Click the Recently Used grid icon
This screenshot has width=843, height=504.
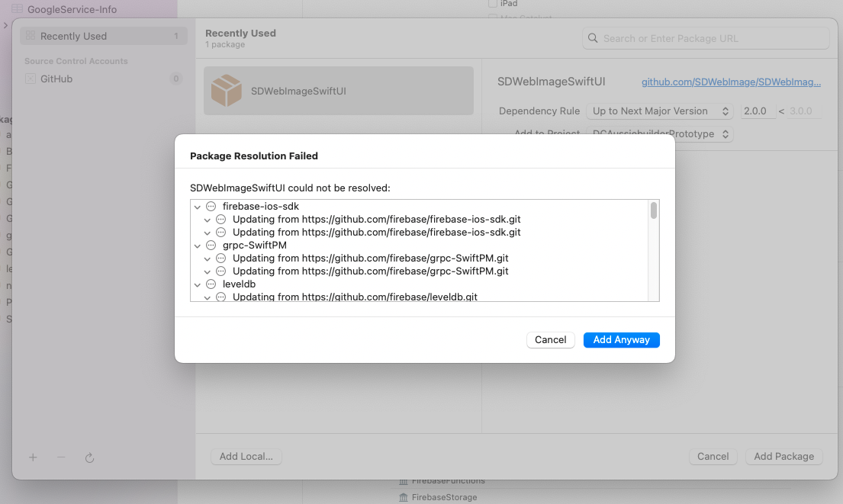pyautogui.click(x=30, y=36)
